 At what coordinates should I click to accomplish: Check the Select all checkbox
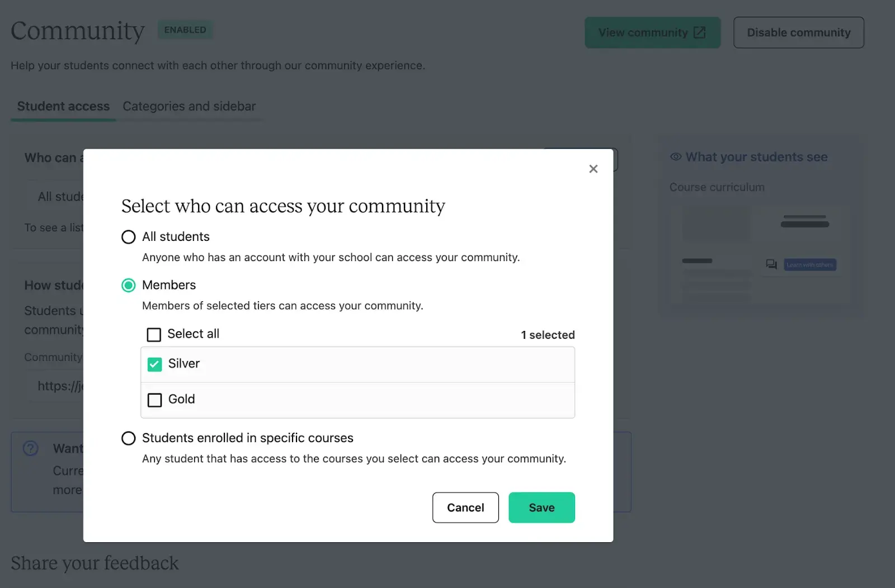click(154, 334)
